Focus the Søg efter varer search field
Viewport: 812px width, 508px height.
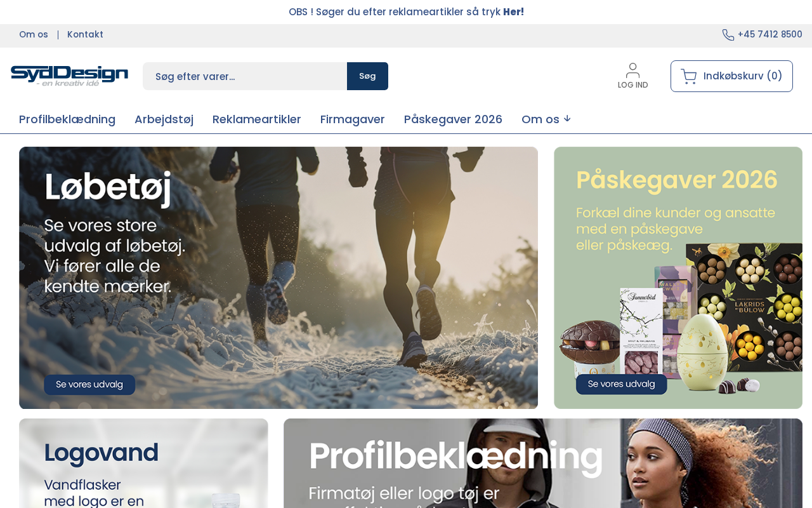tap(245, 76)
